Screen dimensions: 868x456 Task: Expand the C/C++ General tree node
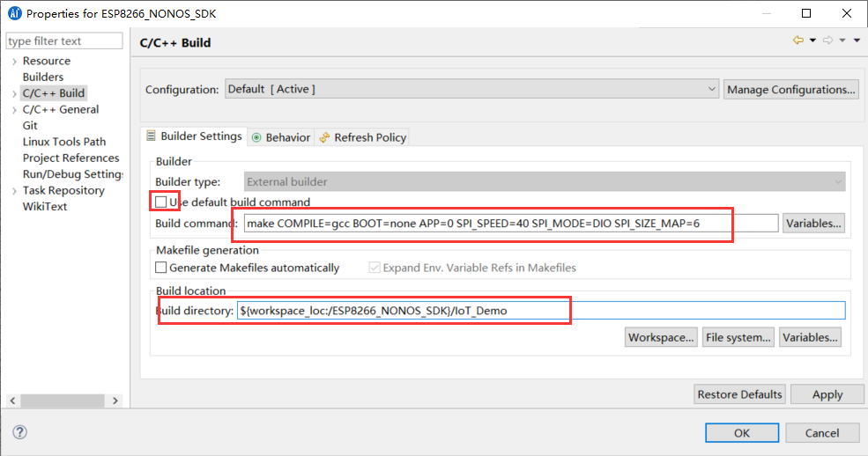(x=14, y=110)
